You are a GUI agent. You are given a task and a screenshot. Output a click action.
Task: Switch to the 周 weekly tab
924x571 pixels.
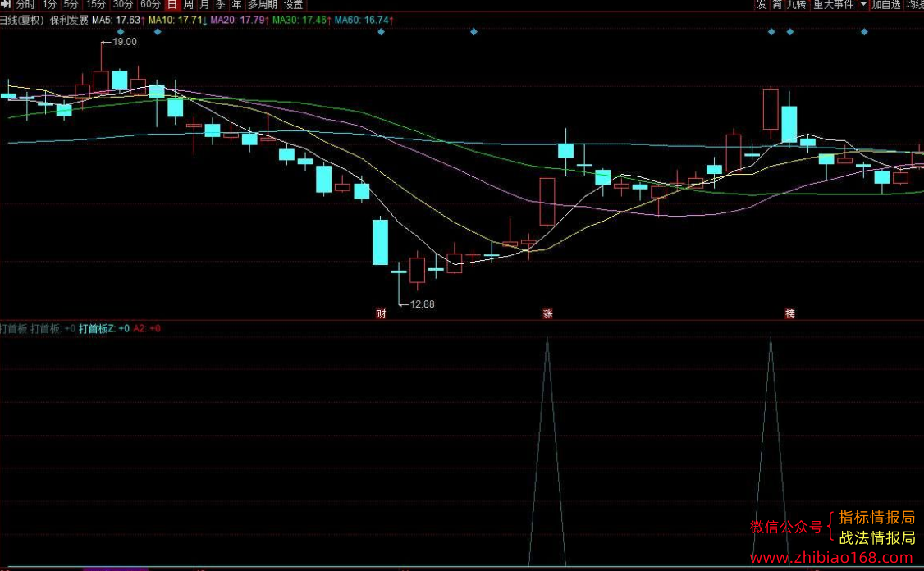(x=189, y=5)
